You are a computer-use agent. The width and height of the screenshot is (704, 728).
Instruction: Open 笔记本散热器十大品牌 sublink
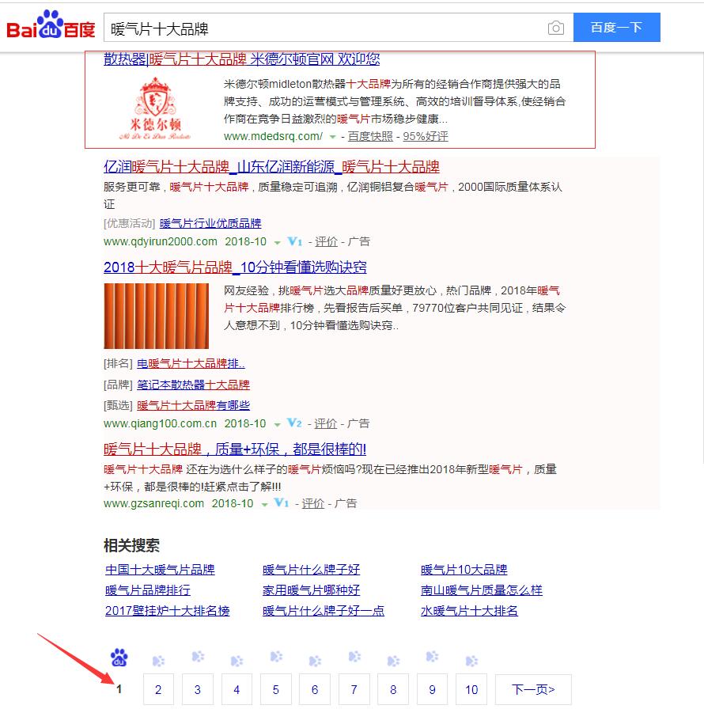(193, 385)
